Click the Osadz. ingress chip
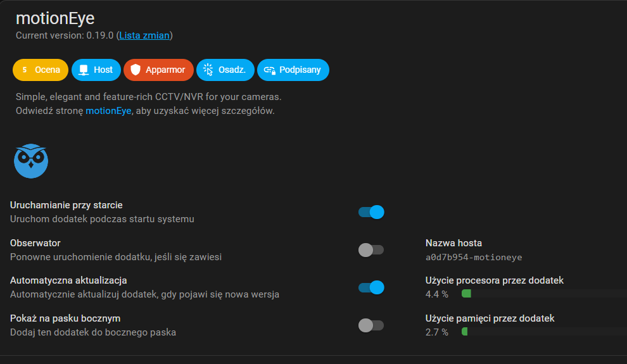This screenshot has width=627, height=364. pos(225,70)
